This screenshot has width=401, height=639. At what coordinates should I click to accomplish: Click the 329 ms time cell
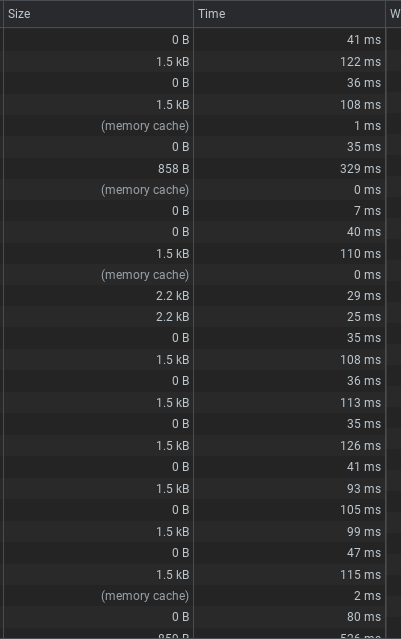click(360, 169)
